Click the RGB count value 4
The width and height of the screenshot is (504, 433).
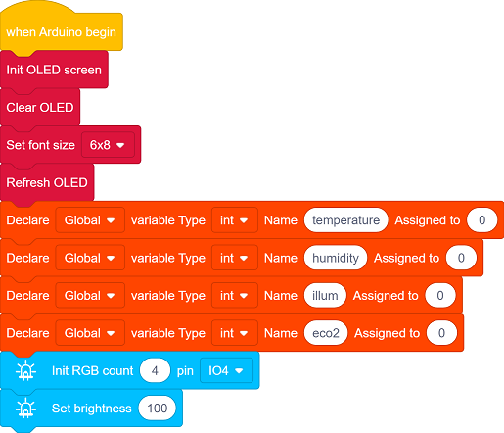[155, 370]
